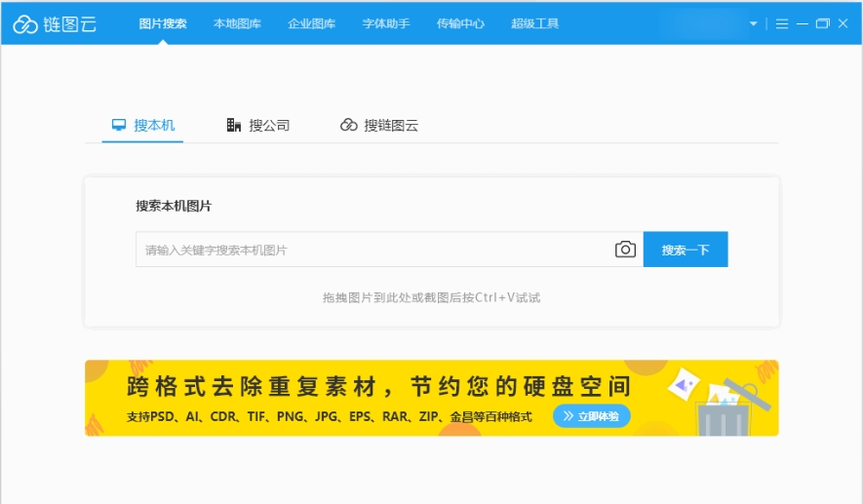The image size is (863, 504).
Task: Click the 链图云 cloud logo
Action: tap(55, 24)
